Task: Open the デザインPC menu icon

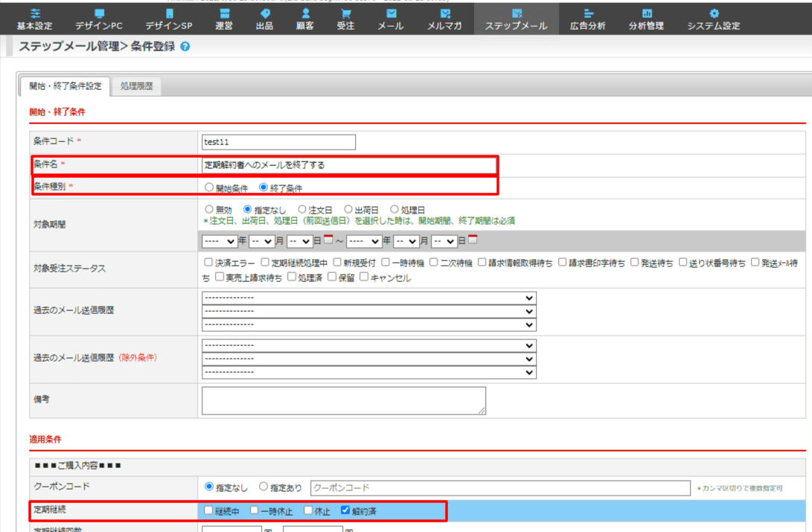Action: click(99, 13)
